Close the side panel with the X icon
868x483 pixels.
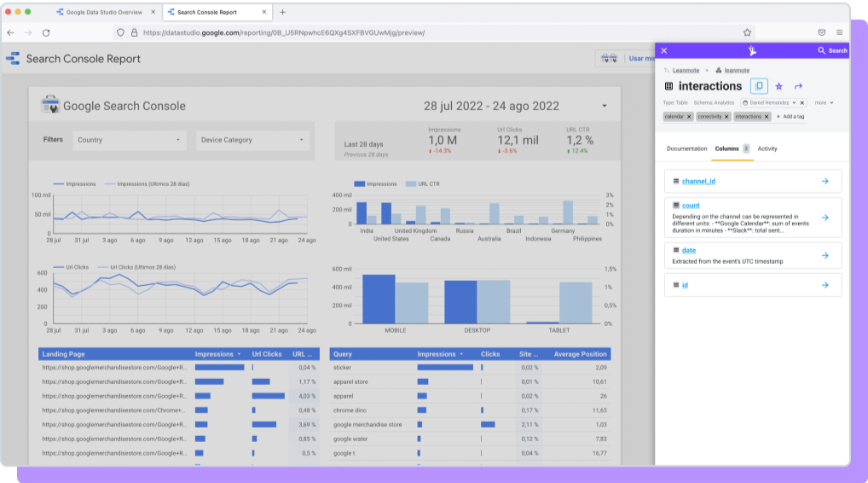pyautogui.click(x=664, y=50)
